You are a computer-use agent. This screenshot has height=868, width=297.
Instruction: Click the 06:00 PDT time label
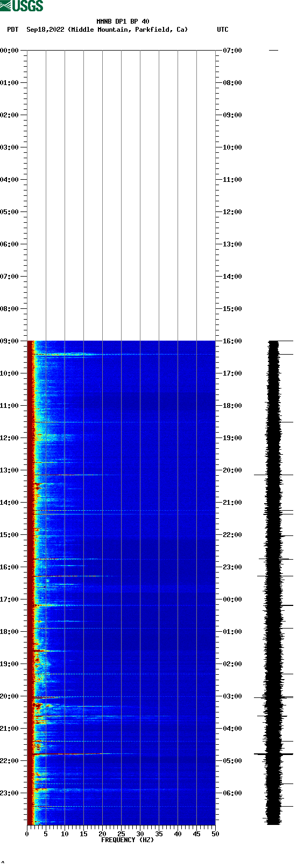[9, 244]
